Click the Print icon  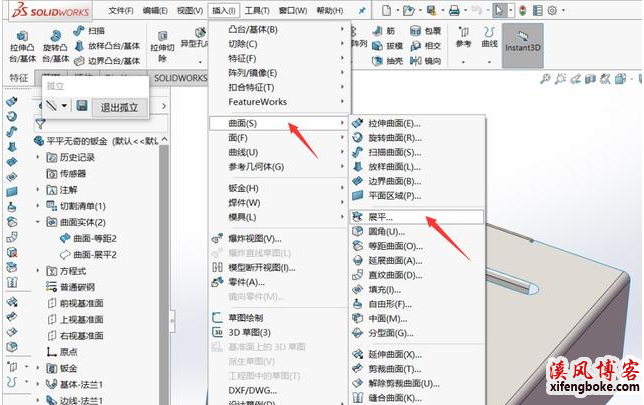point(454,10)
